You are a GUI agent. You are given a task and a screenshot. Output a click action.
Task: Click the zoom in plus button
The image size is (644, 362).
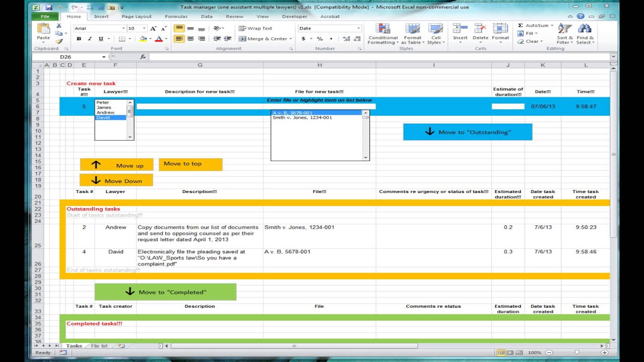point(604,353)
